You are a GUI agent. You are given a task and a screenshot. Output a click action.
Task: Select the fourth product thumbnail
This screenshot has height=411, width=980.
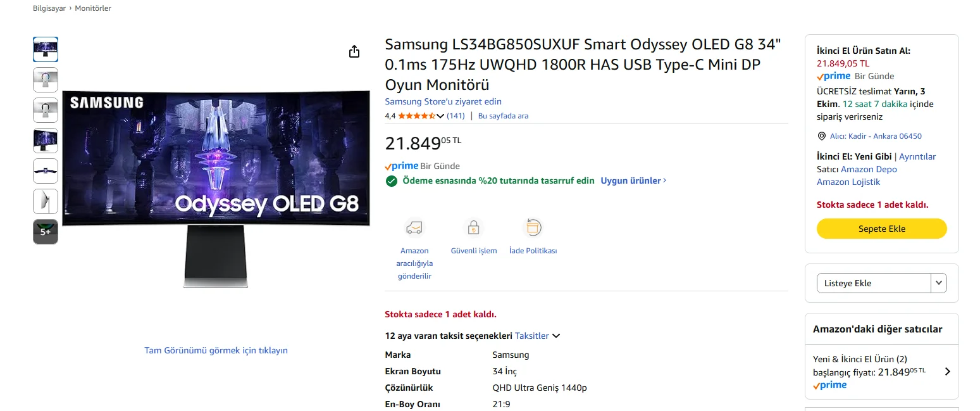click(46, 141)
